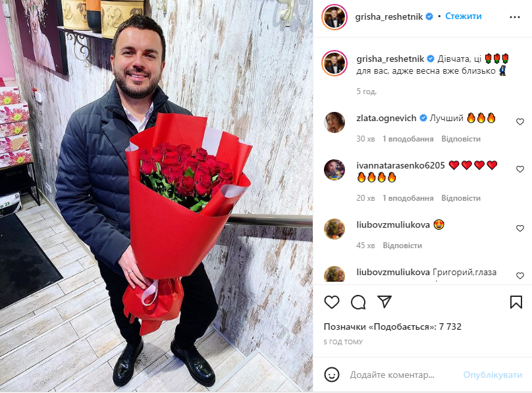View likes on zlata.ognevich's comment
The width and height of the screenshot is (532, 393).
(x=408, y=139)
